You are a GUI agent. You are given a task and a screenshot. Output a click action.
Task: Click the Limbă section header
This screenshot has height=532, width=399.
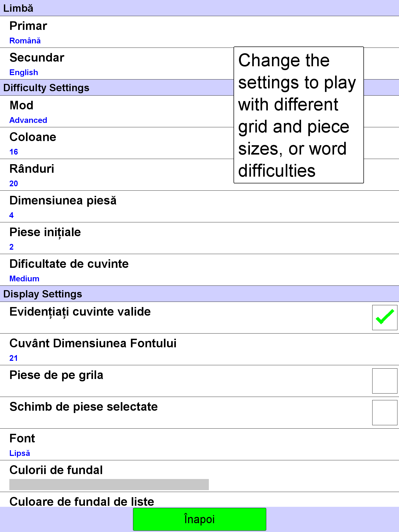coord(199,8)
